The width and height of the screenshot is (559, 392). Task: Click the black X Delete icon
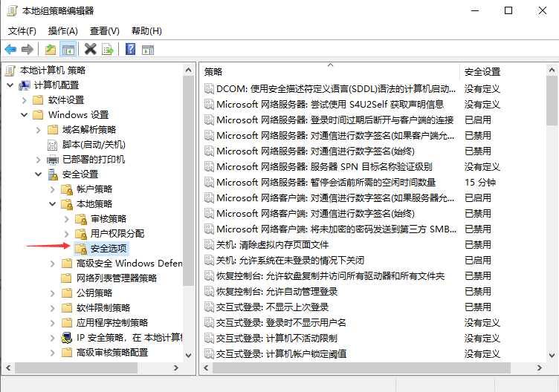tap(91, 50)
